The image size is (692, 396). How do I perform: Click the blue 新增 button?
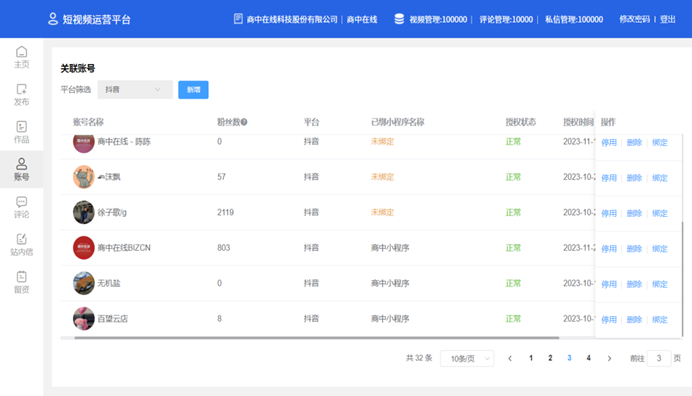tap(193, 90)
